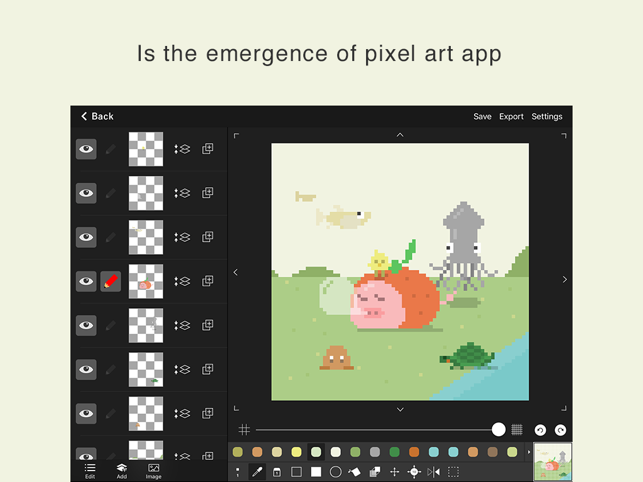Select the eyedropper color picker tool
This screenshot has width=643, height=482.
(257, 472)
